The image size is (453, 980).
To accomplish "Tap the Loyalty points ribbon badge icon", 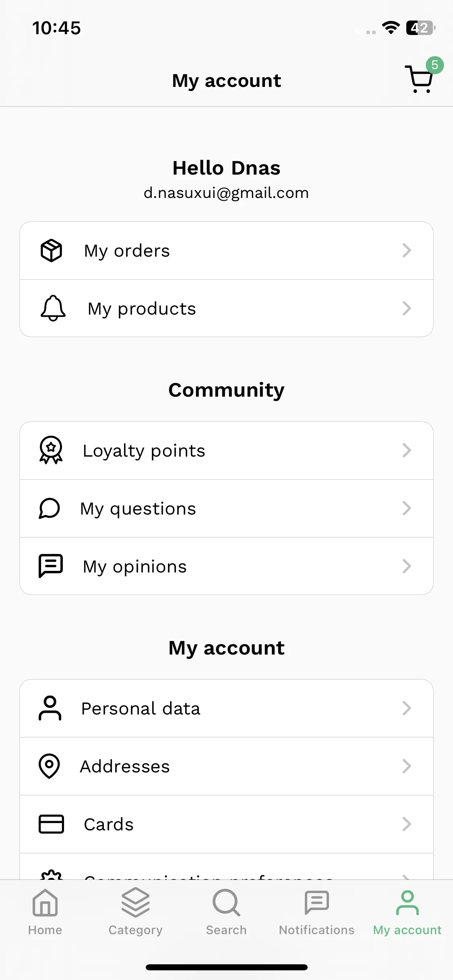I will point(51,450).
